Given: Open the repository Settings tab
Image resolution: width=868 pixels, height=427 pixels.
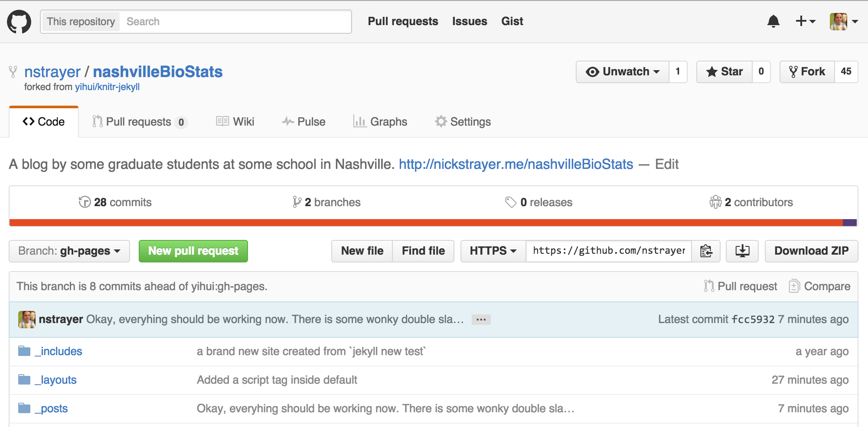Looking at the screenshot, I should point(463,122).
